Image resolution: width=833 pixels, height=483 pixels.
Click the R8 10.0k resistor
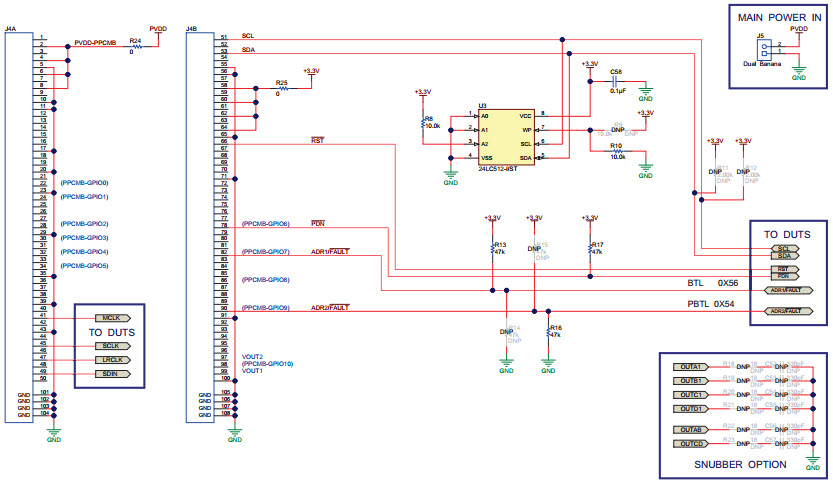[x=423, y=124]
